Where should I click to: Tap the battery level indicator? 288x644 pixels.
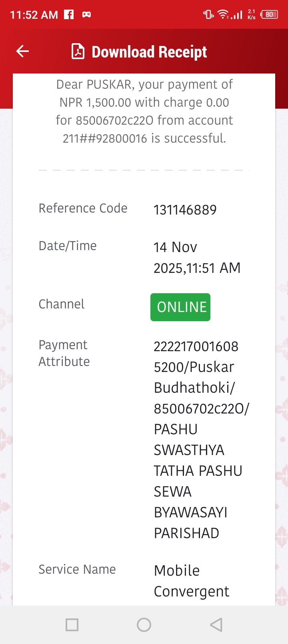click(x=270, y=15)
